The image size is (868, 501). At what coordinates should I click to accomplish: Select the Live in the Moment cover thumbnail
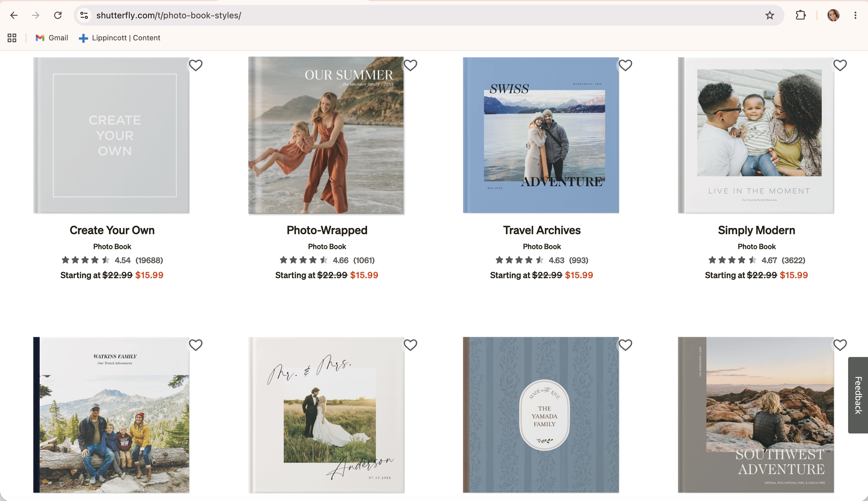coord(756,135)
